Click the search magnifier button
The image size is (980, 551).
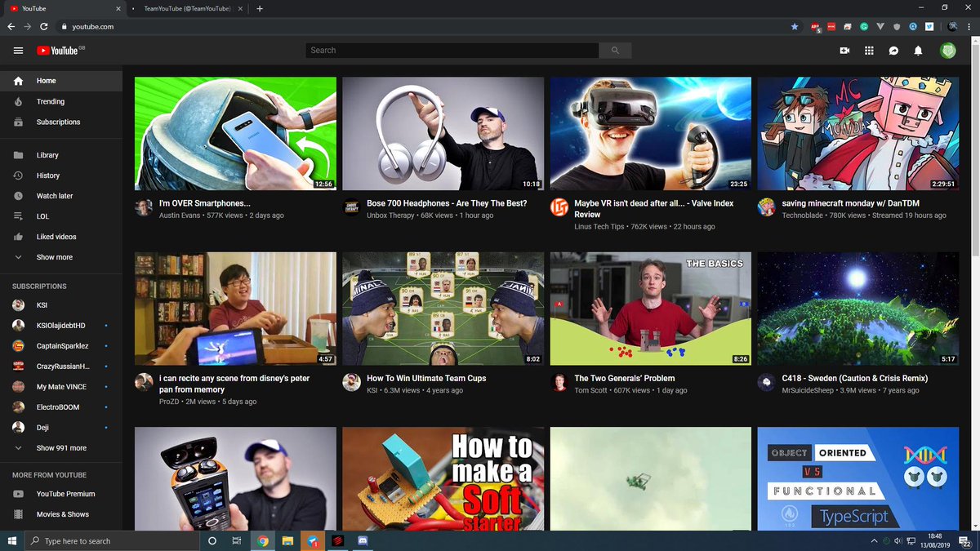click(x=615, y=51)
